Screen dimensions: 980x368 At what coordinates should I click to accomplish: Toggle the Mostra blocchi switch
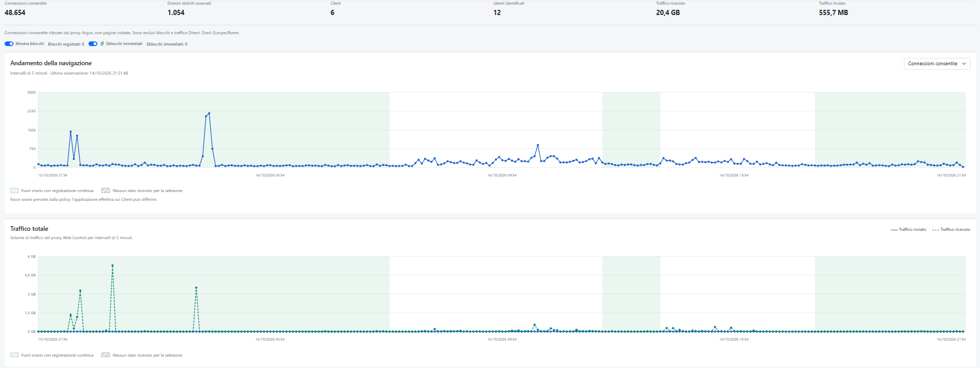point(9,44)
